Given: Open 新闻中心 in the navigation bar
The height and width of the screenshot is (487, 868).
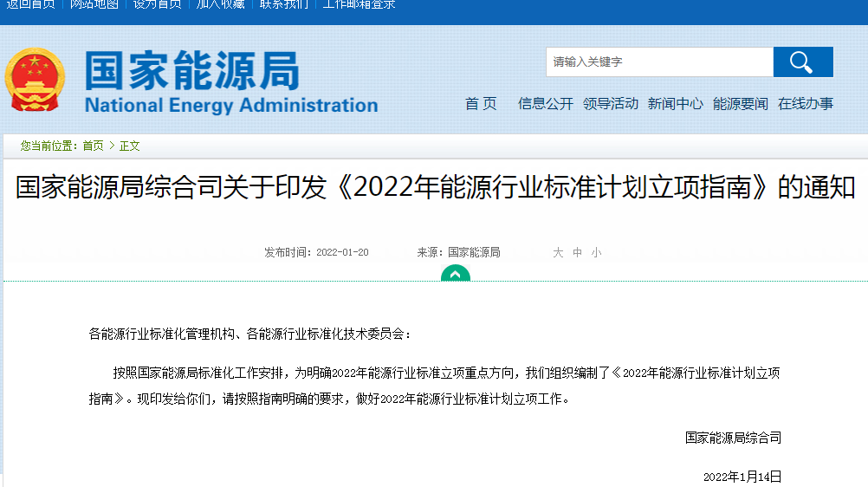Looking at the screenshot, I should tap(676, 104).
